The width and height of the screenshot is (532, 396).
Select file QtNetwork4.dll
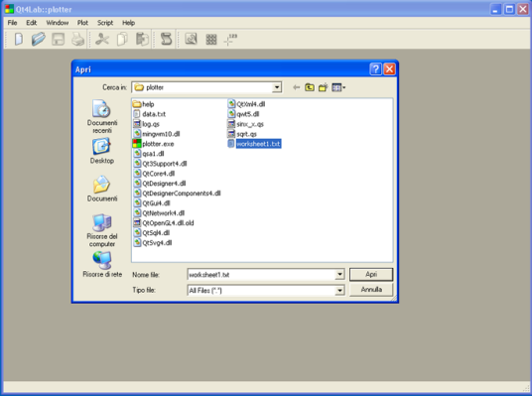click(x=159, y=212)
